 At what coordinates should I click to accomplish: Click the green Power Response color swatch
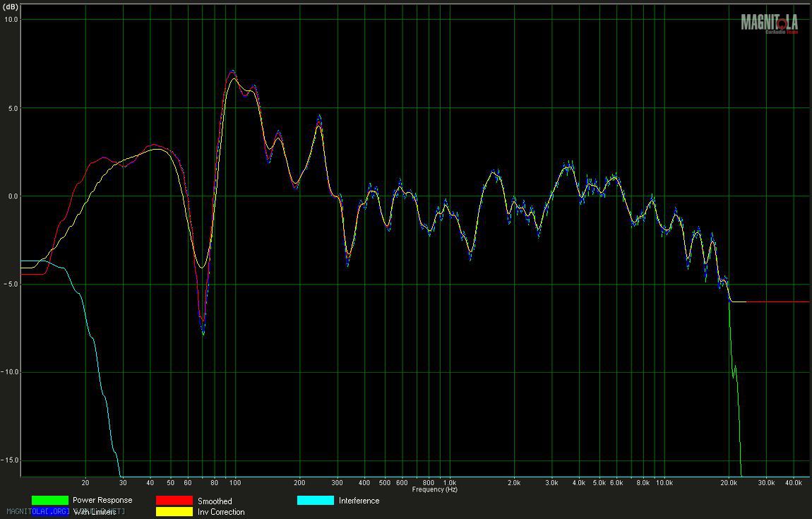coord(49,501)
